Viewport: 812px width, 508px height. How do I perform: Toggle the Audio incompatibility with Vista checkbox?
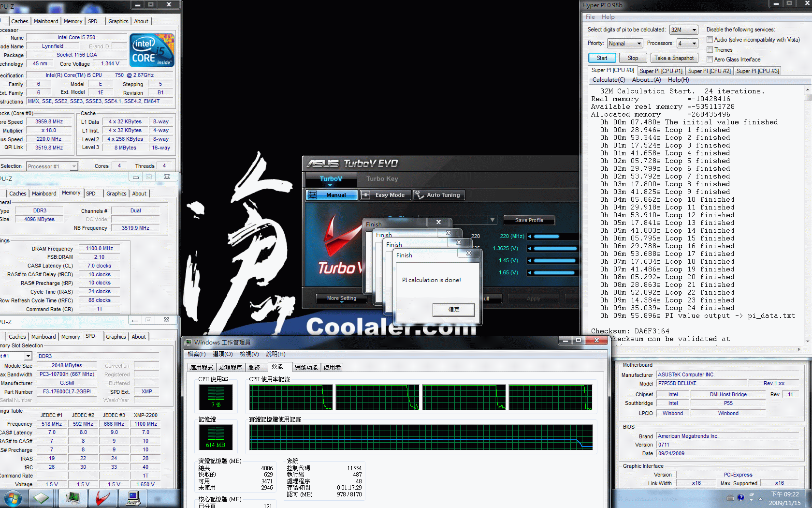pyautogui.click(x=710, y=40)
